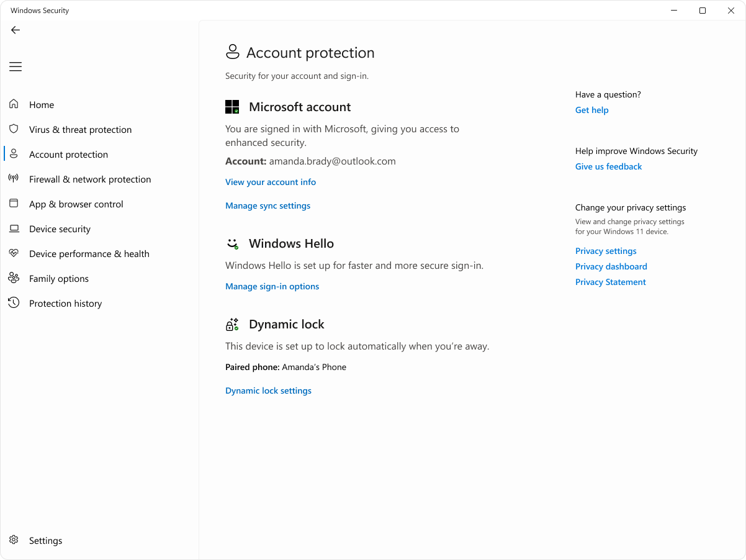Image resolution: width=746 pixels, height=560 pixels.
Task: Open Device security via the laptop icon
Action: point(14,228)
